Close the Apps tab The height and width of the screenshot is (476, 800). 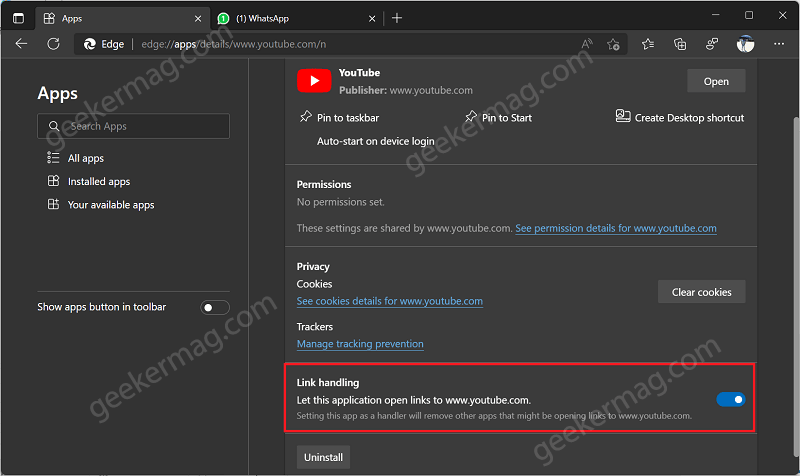coord(198,19)
